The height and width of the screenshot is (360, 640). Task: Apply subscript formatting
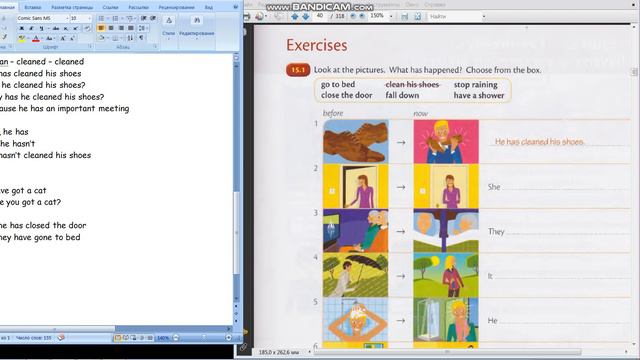click(66, 28)
